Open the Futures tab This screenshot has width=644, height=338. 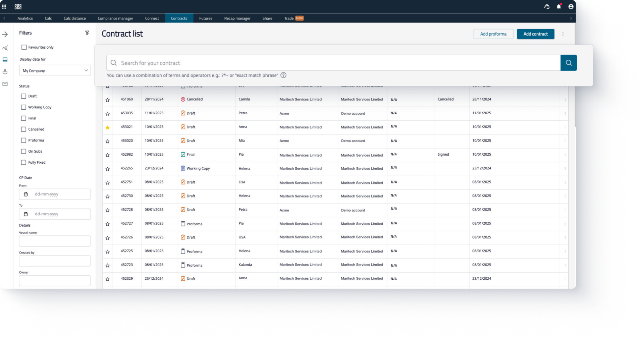pyautogui.click(x=206, y=18)
